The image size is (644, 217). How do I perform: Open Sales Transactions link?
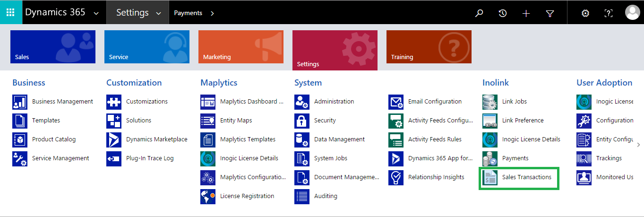pos(527,177)
